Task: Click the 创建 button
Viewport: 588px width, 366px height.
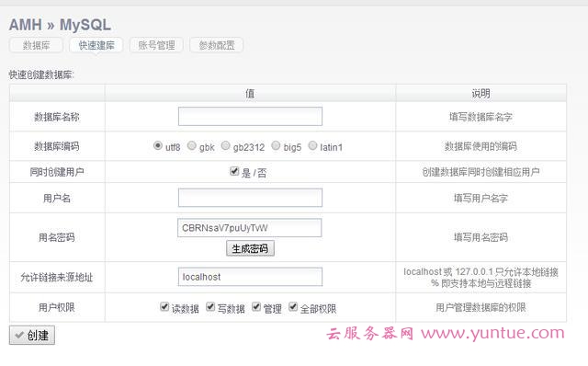Action: pos(32,336)
